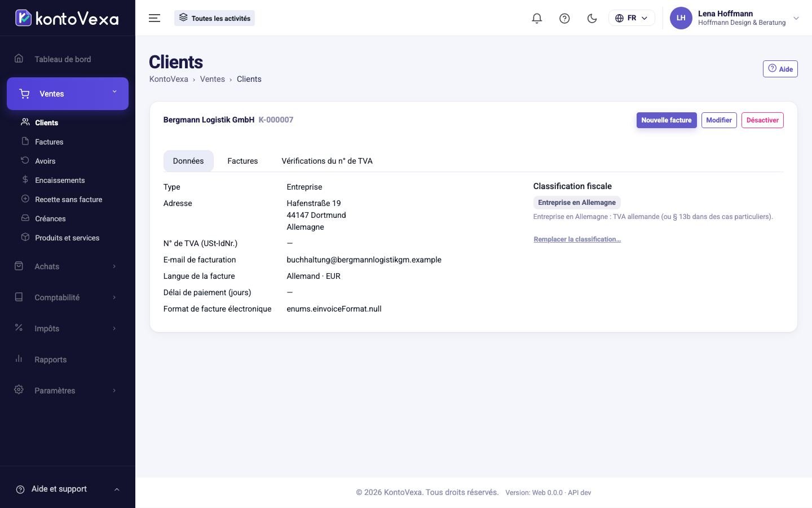Create Nouvelle facture

(x=667, y=120)
